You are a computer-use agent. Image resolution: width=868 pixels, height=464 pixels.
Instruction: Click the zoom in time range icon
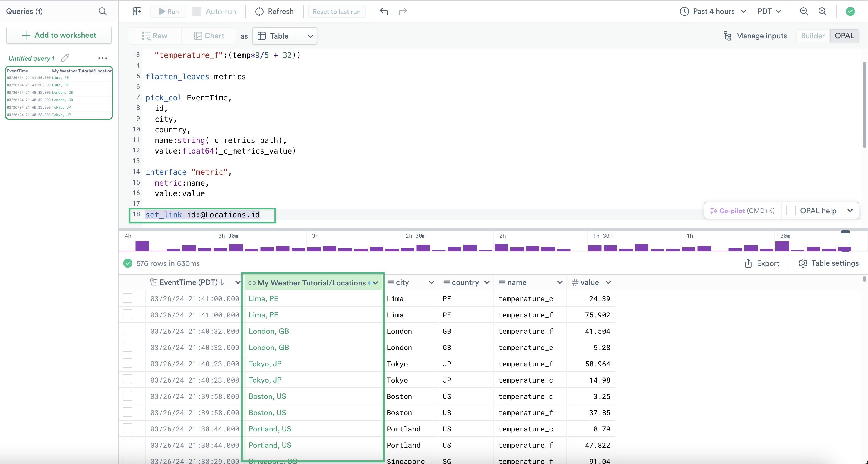(x=822, y=11)
